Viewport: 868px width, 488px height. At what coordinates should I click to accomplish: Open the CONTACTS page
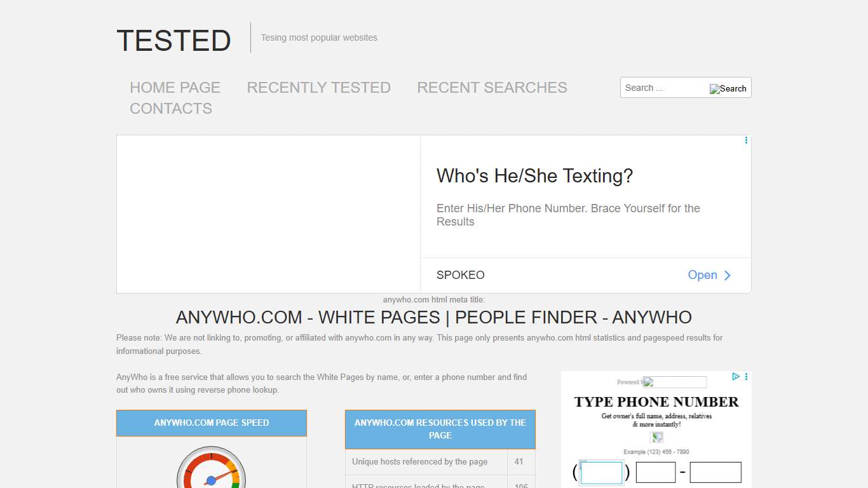pyautogui.click(x=170, y=108)
